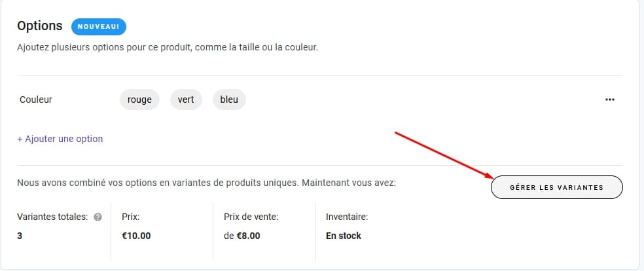Click the Variantes totales label
Screen dimensions: 644x271
tap(52, 217)
